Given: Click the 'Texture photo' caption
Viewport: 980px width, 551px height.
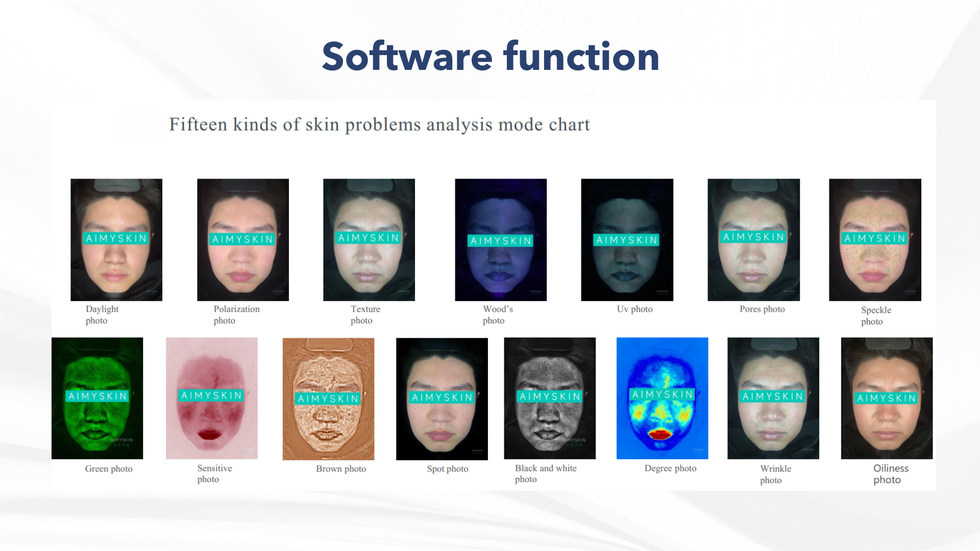Looking at the screenshot, I should pyautogui.click(x=365, y=315).
